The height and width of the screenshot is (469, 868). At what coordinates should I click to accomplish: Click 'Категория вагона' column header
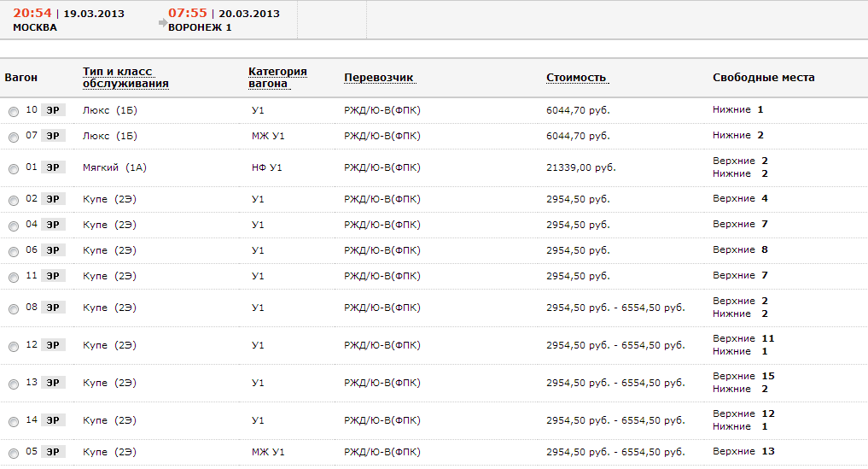[x=277, y=78]
